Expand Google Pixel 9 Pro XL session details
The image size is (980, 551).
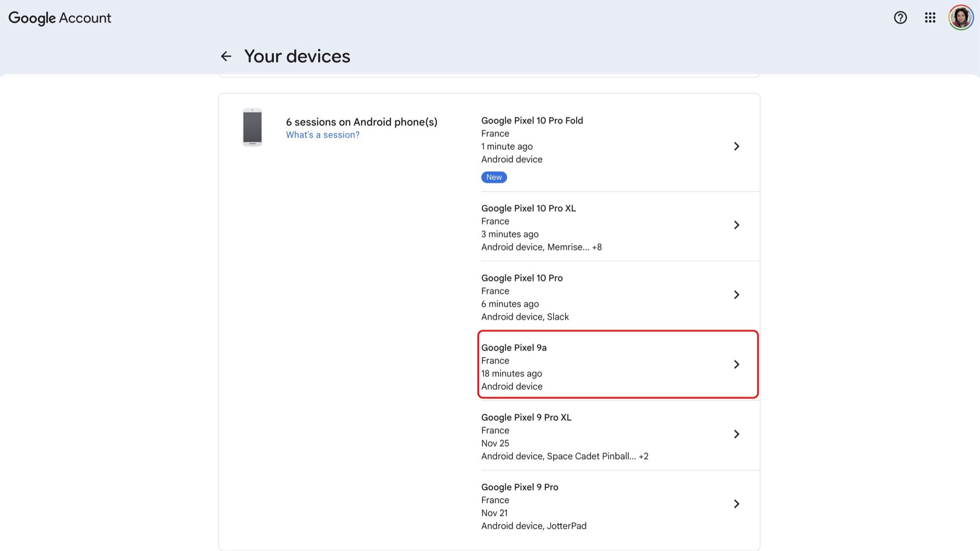[x=736, y=434]
